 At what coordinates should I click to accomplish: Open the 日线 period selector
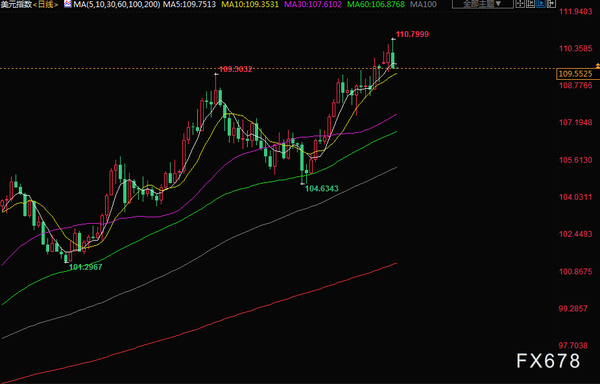pos(45,5)
